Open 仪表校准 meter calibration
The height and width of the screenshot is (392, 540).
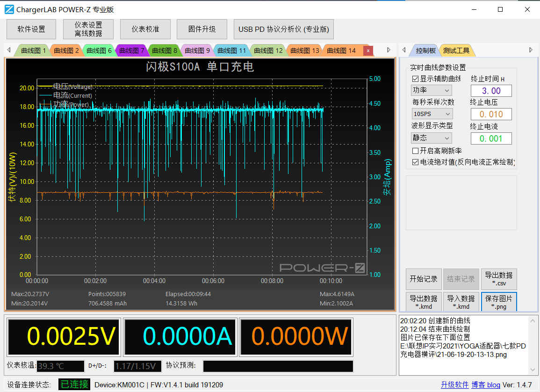coord(145,29)
